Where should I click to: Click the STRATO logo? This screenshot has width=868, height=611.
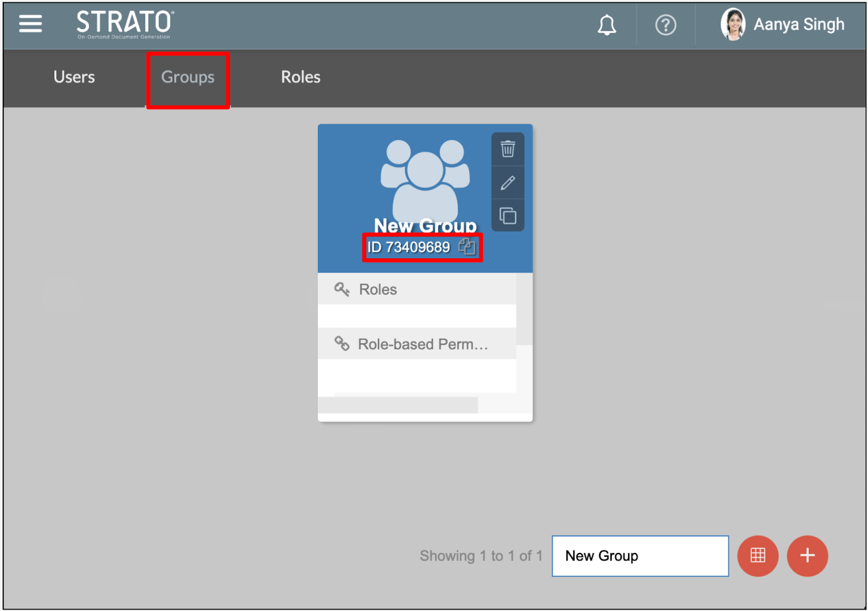point(125,24)
